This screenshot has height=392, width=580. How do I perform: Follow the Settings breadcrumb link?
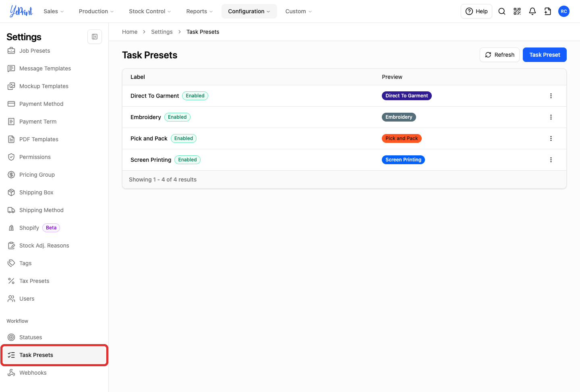click(x=162, y=32)
